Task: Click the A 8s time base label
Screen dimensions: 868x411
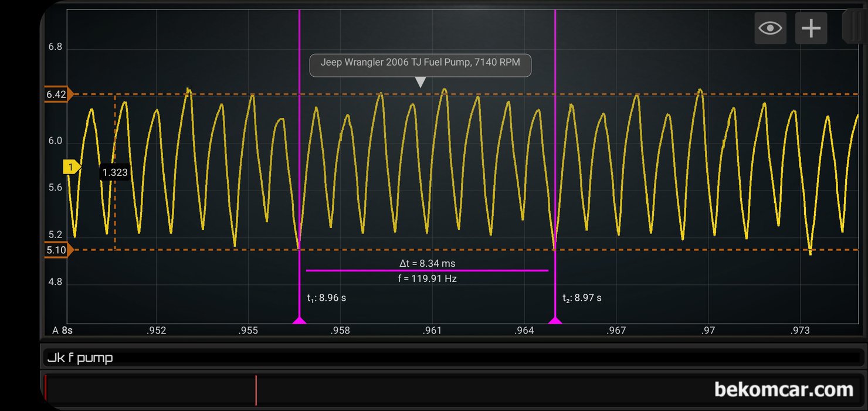Action: click(62, 331)
